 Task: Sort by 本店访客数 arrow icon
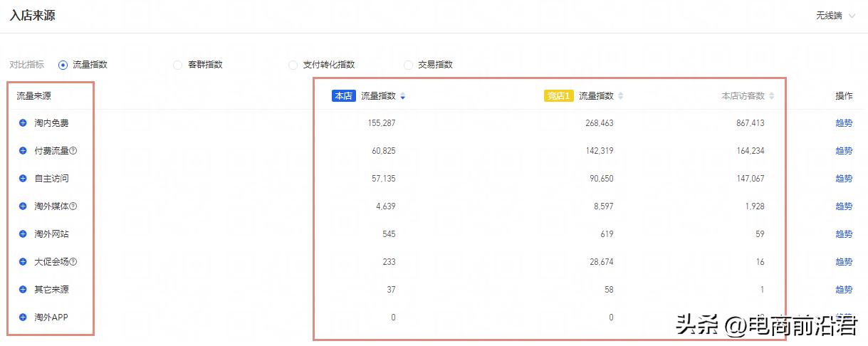click(x=772, y=96)
